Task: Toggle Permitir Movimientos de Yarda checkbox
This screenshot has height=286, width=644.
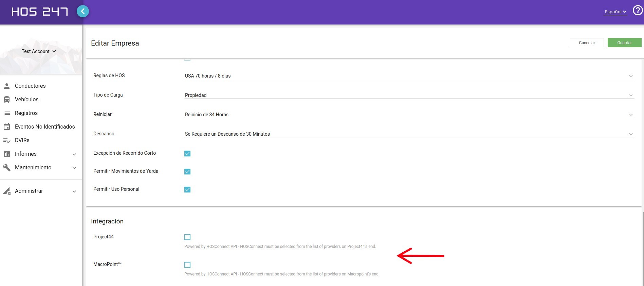Action: [187, 171]
